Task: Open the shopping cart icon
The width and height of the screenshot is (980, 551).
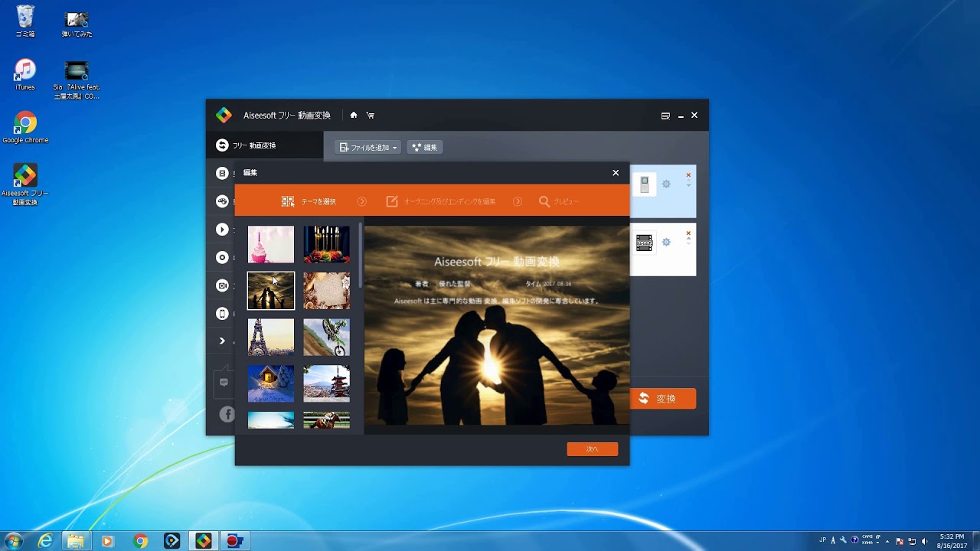Action: point(371,116)
